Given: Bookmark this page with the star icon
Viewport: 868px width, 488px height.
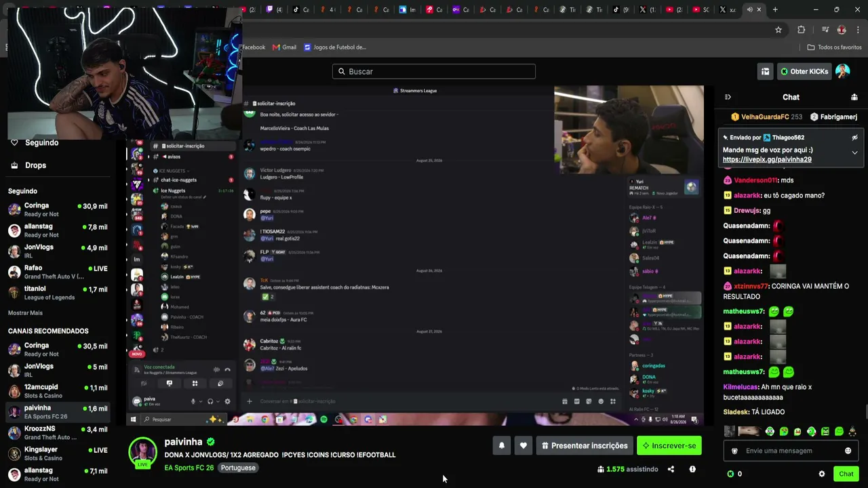Looking at the screenshot, I should [x=778, y=30].
